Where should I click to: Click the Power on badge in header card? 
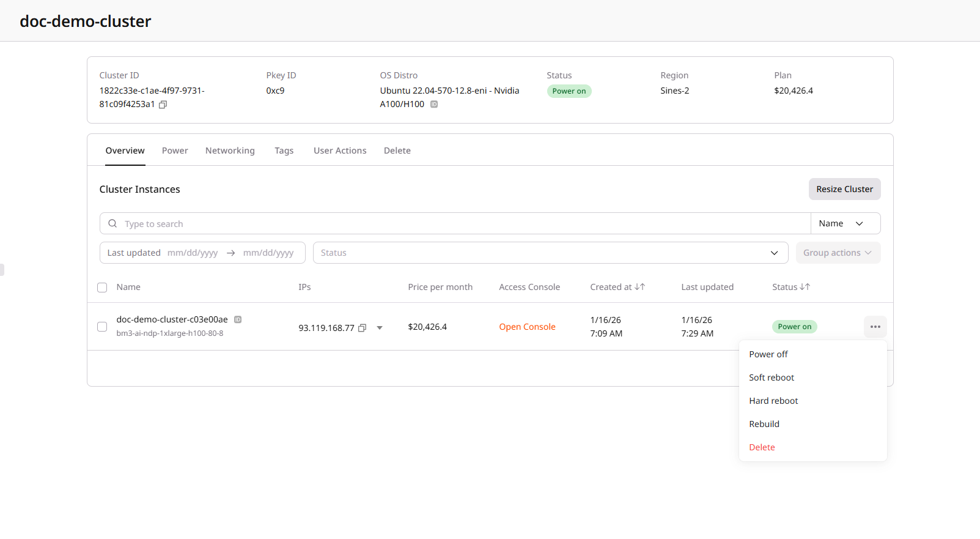point(569,91)
